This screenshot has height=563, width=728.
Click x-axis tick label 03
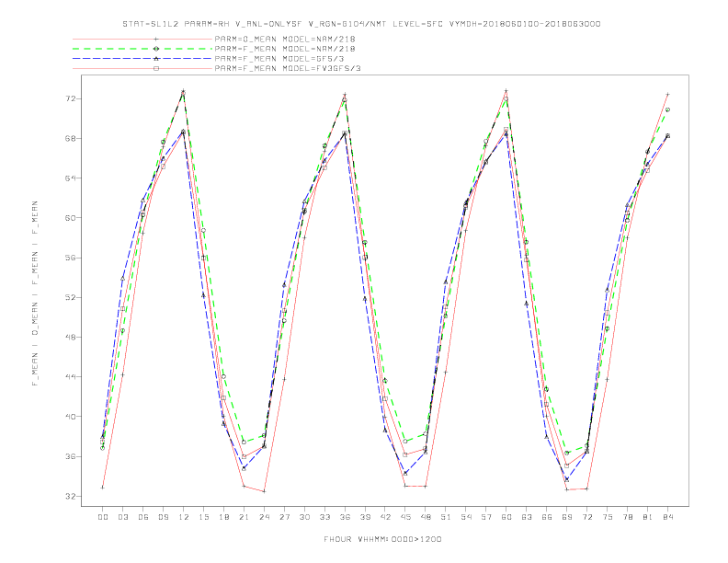(122, 517)
